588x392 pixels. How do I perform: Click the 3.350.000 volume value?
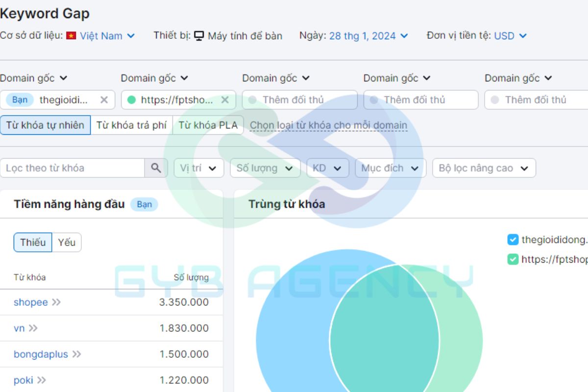pos(184,302)
